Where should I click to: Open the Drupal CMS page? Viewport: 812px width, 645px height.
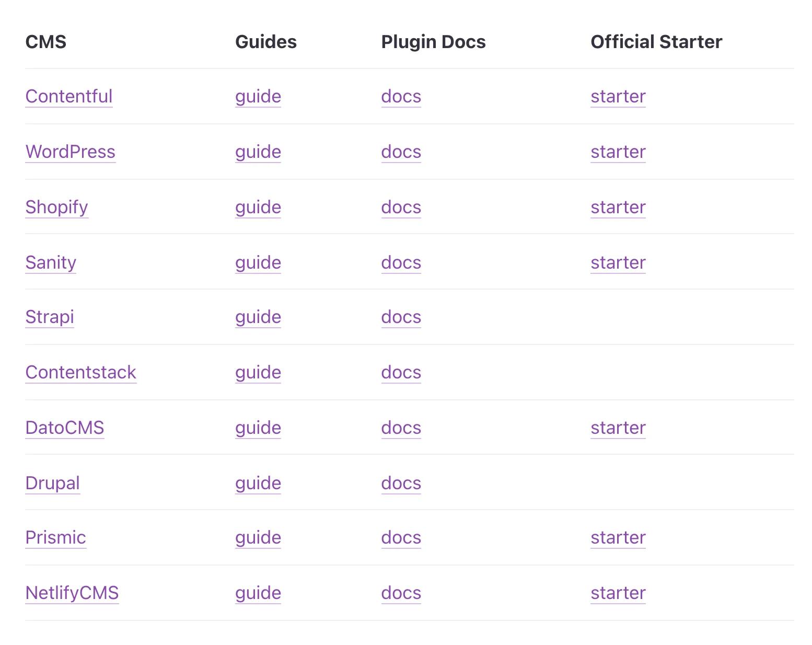click(x=52, y=483)
